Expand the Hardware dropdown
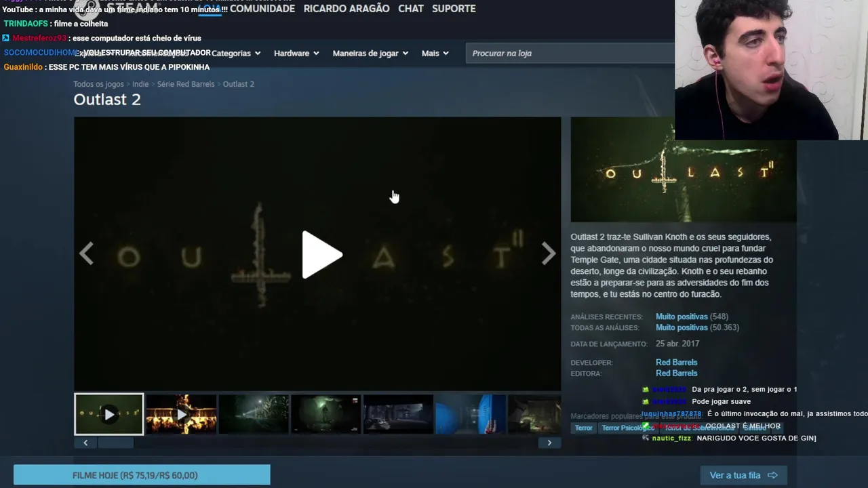The height and width of the screenshot is (488, 868). (296, 53)
